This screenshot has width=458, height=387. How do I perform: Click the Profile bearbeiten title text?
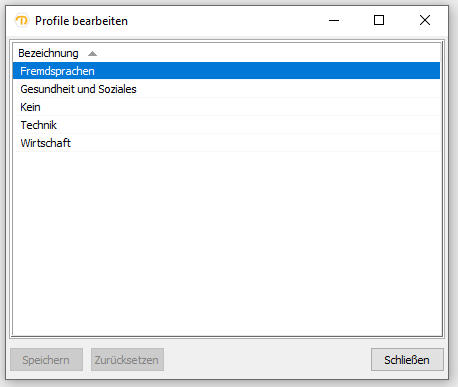pos(81,21)
